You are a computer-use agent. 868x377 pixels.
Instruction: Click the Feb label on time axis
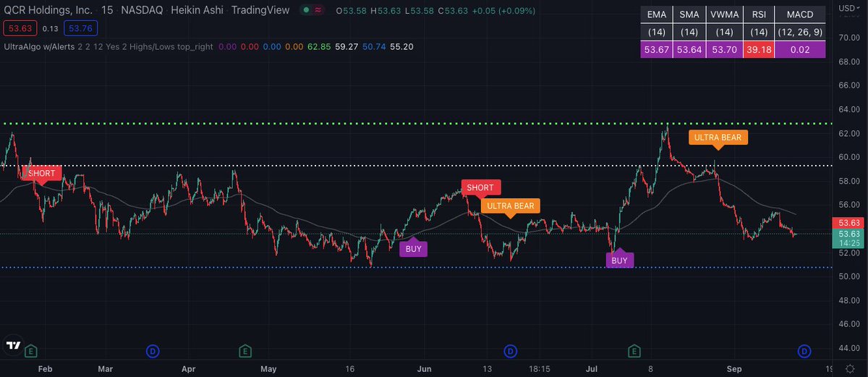pyautogui.click(x=45, y=368)
